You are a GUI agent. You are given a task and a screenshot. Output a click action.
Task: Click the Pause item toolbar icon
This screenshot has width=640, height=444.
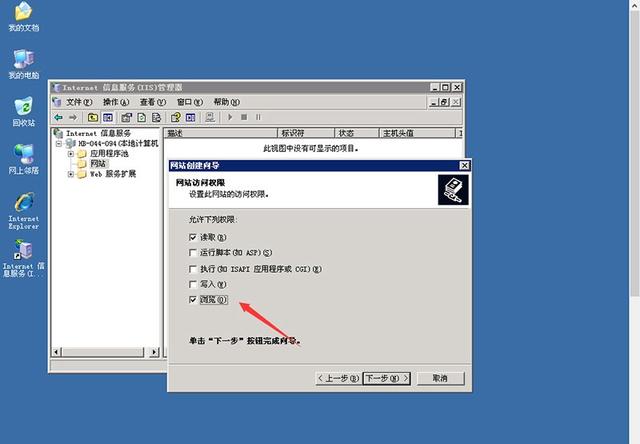(258, 118)
